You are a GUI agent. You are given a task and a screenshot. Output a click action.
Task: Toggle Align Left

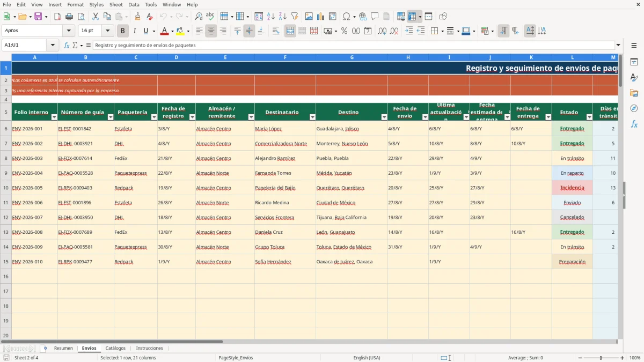click(x=199, y=31)
